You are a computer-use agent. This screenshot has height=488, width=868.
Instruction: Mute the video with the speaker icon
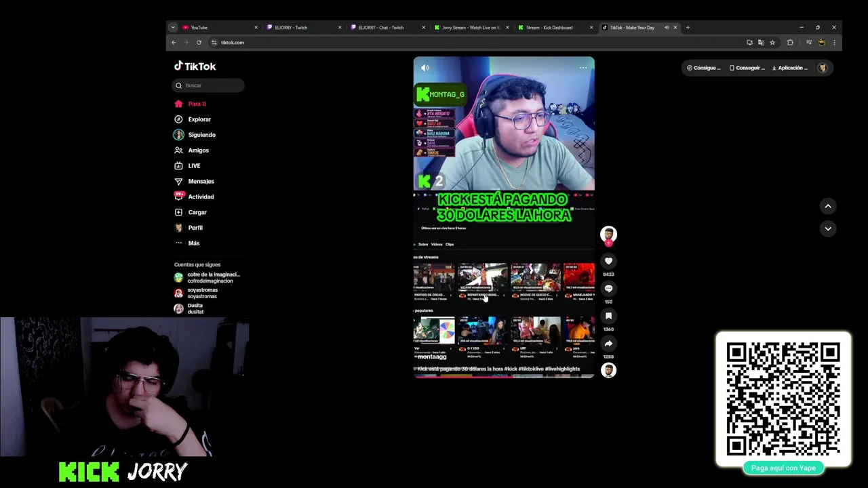[425, 68]
